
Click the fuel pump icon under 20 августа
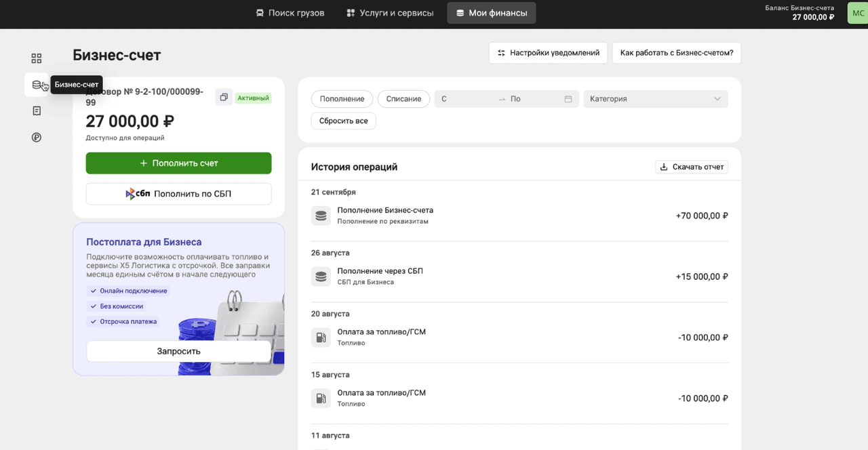tap(321, 337)
